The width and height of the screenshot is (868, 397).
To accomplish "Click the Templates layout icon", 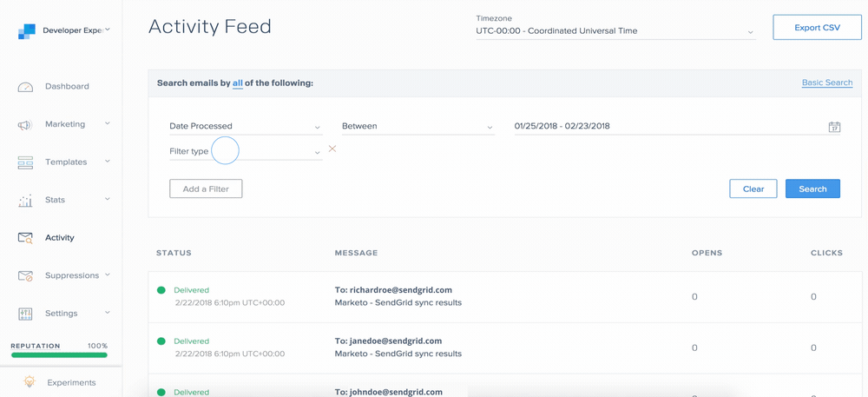I will tap(25, 162).
